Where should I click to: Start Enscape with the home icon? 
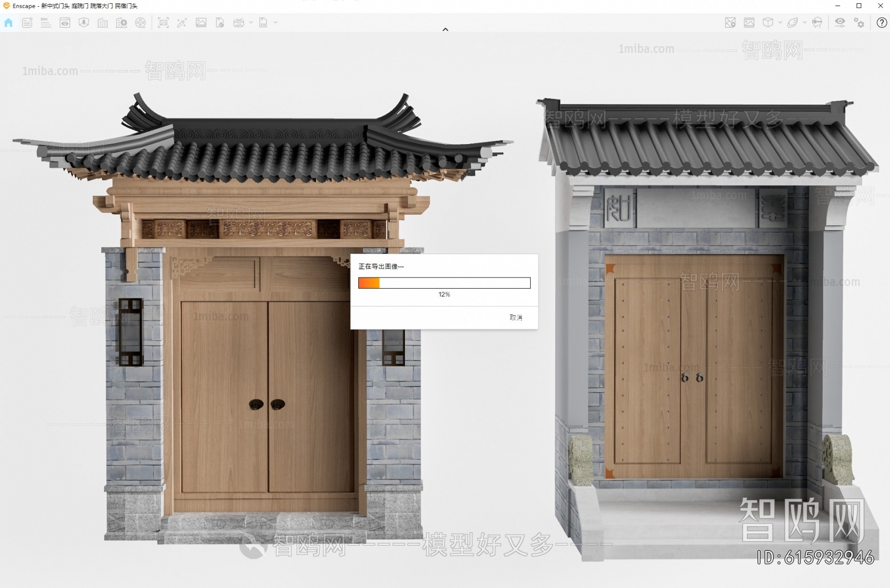pyautogui.click(x=8, y=23)
